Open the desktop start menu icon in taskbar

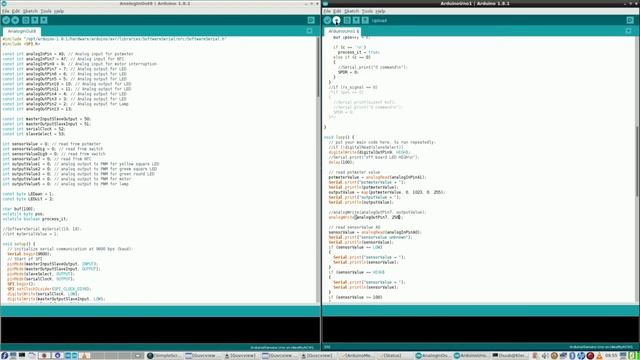click(x=4, y=356)
